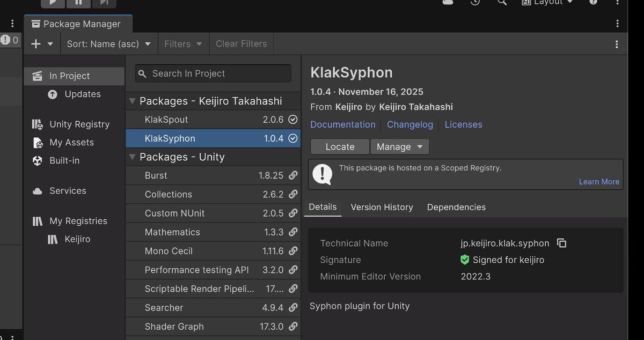Click the Step frame button
The height and width of the screenshot is (340, 644).
coord(104,3)
